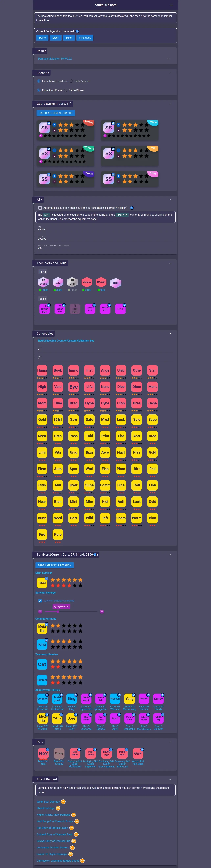Choose the Expedition Phase radio option
211x868 pixels.
[x=39, y=90]
